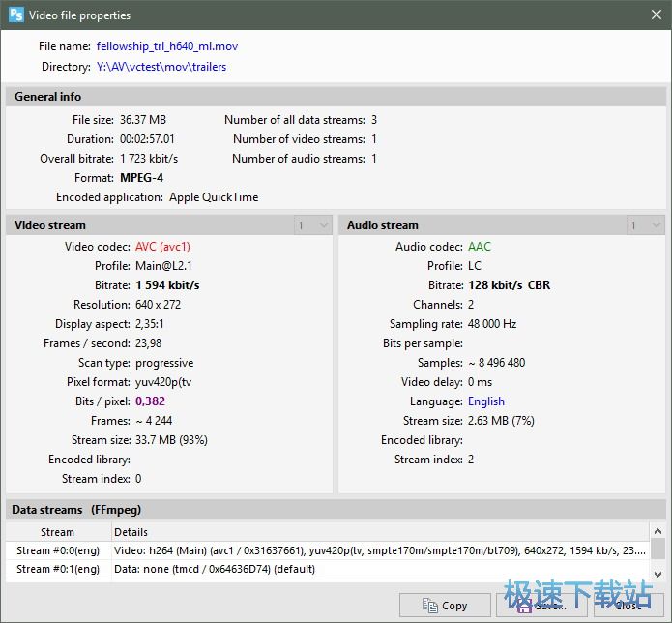The image size is (672, 623).
Task: Click the audio codec value AAC
Action: [x=480, y=247]
